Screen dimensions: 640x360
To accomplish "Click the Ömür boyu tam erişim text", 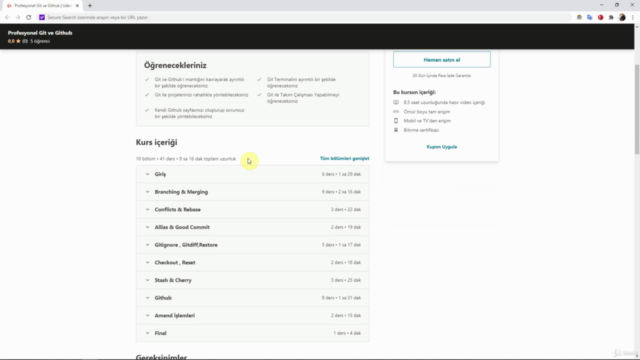I will pos(427,111).
